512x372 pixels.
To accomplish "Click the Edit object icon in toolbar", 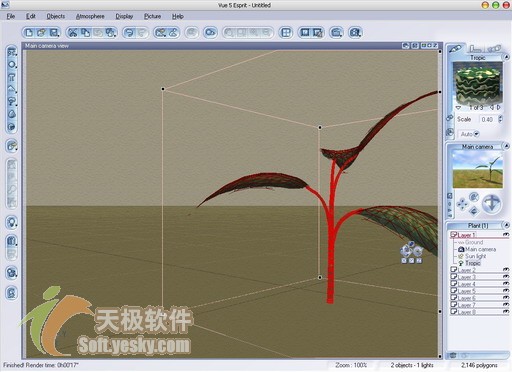I will (x=161, y=32).
